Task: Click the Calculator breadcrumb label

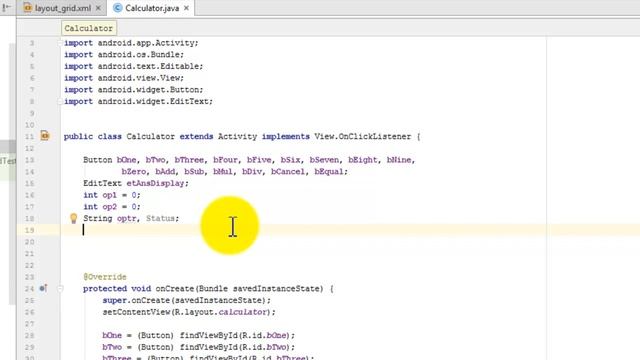Action: (x=89, y=28)
